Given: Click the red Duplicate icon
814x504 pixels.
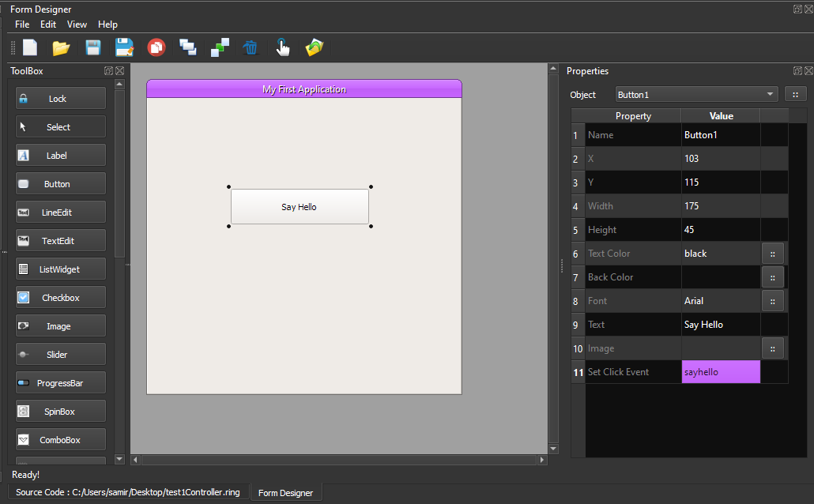Looking at the screenshot, I should pos(156,47).
